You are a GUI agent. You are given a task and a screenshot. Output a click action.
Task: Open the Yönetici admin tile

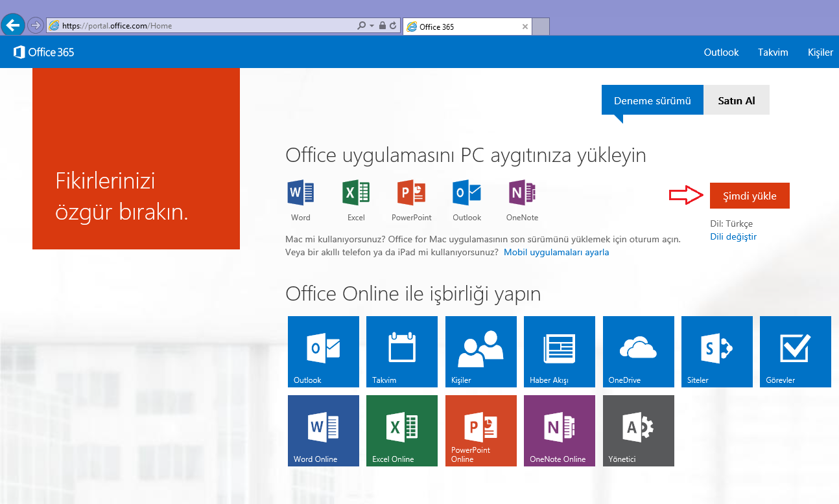[639, 431]
